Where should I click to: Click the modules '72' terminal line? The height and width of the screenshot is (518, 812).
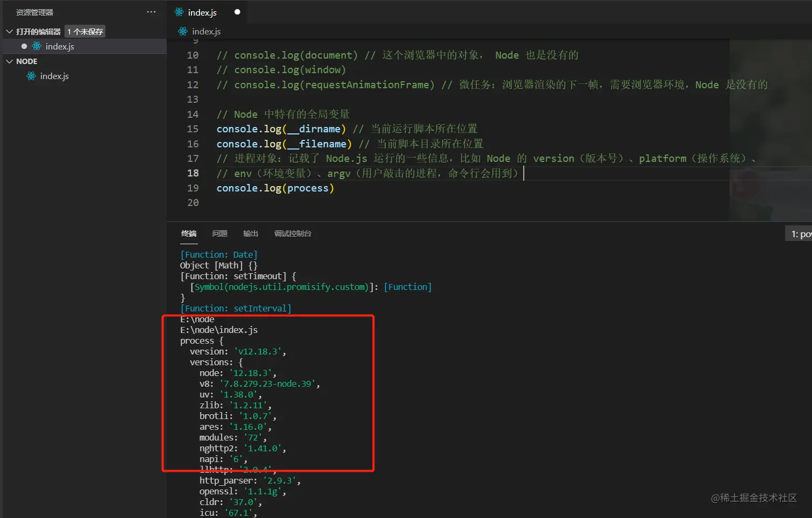point(233,437)
